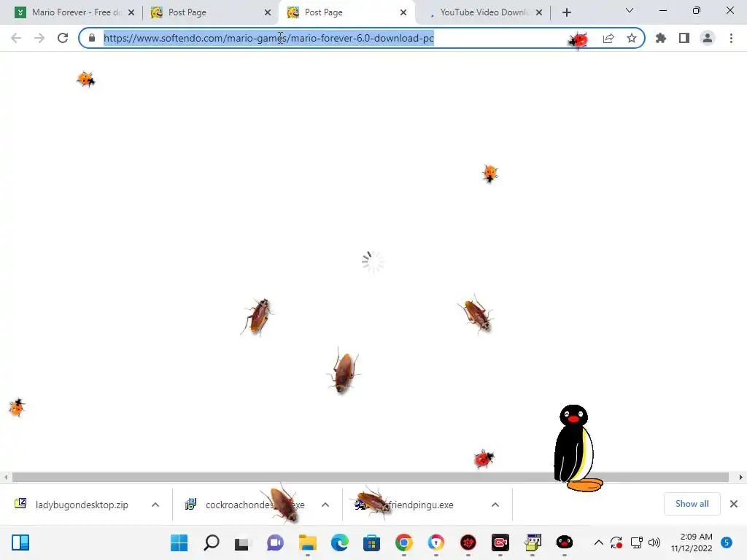Show all downloads
747x560 pixels.
pyautogui.click(x=692, y=504)
